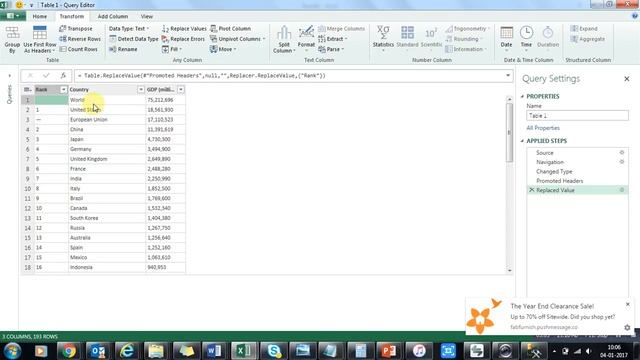Viewport: 640px width, 360px height.
Task: Open gear settings for Source step
Action: tap(622, 152)
